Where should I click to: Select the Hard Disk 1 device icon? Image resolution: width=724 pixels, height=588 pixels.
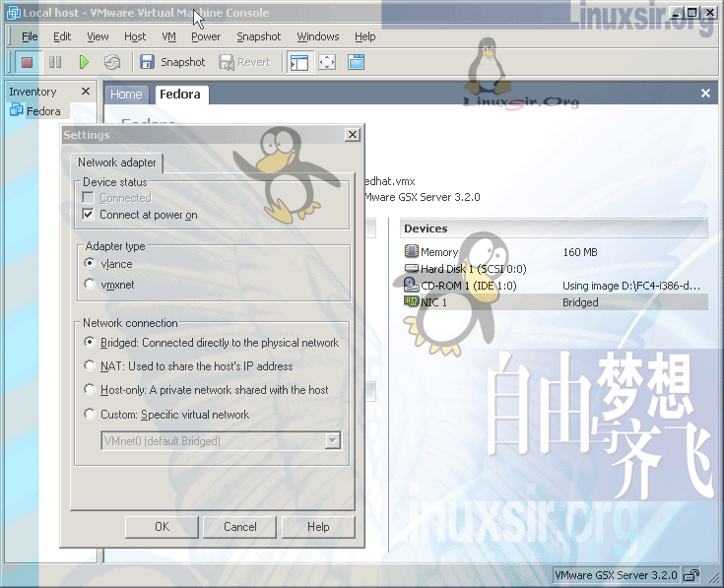pos(411,268)
